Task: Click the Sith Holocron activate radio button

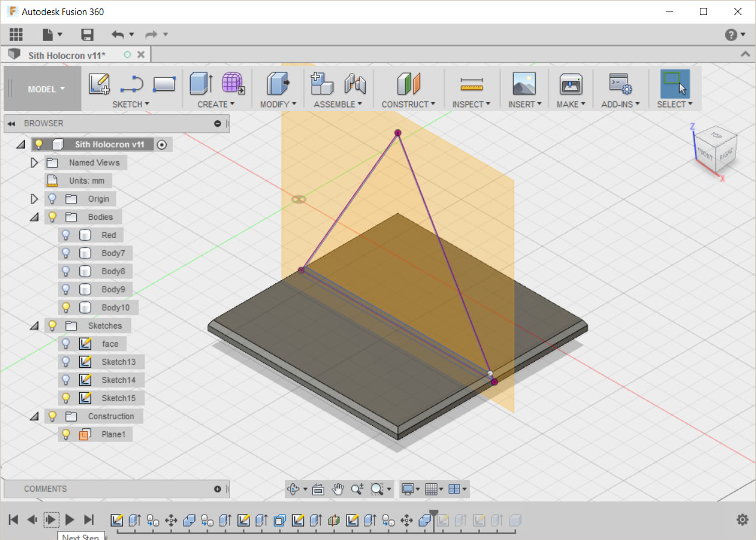Action: (161, 144)
